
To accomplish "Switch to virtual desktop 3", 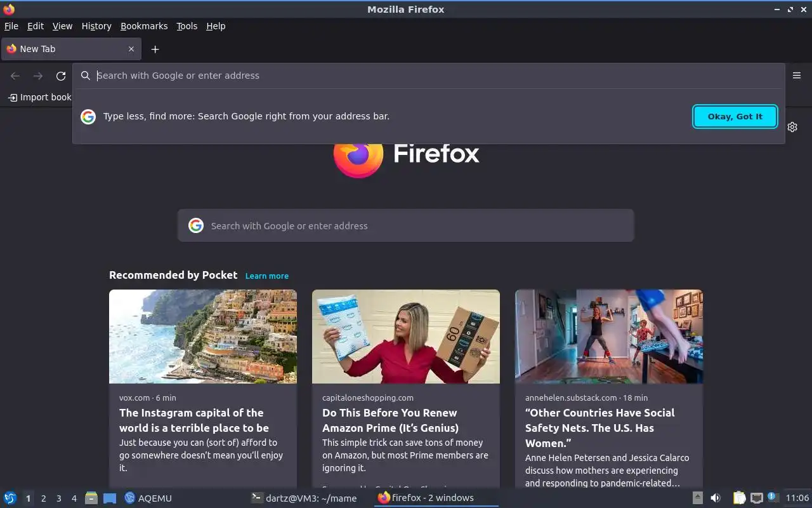I will click(59, 498).
